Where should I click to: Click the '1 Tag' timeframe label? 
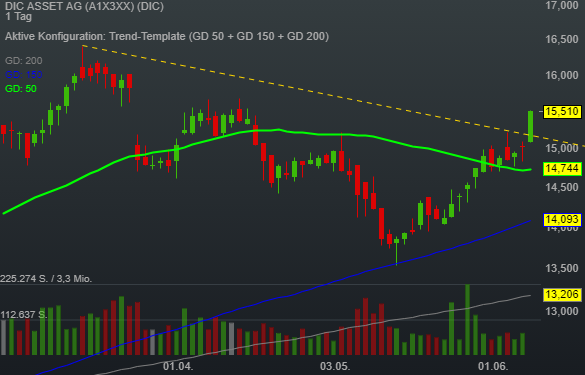tap(19, 17)
